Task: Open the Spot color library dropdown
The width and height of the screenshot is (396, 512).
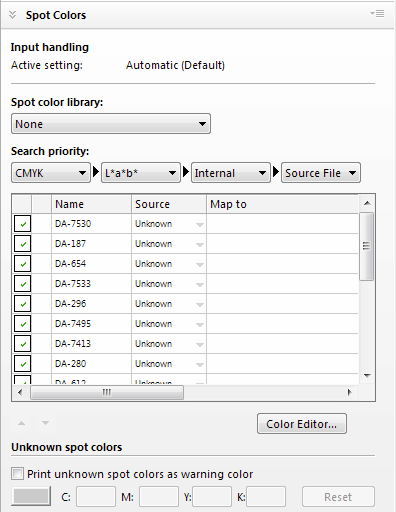Action: [111, 124]
